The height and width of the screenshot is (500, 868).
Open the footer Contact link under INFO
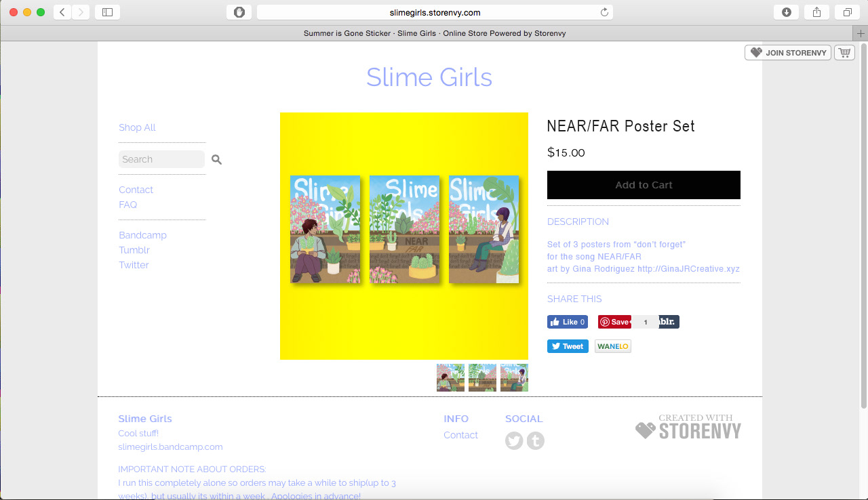click(460, 435)
